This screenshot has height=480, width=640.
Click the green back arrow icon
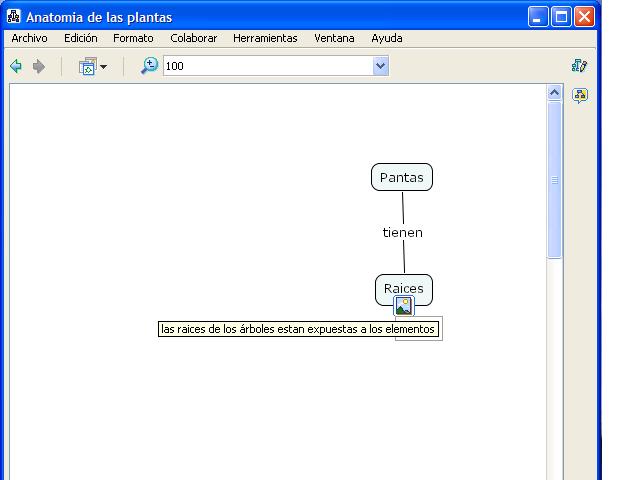point(16,66)
